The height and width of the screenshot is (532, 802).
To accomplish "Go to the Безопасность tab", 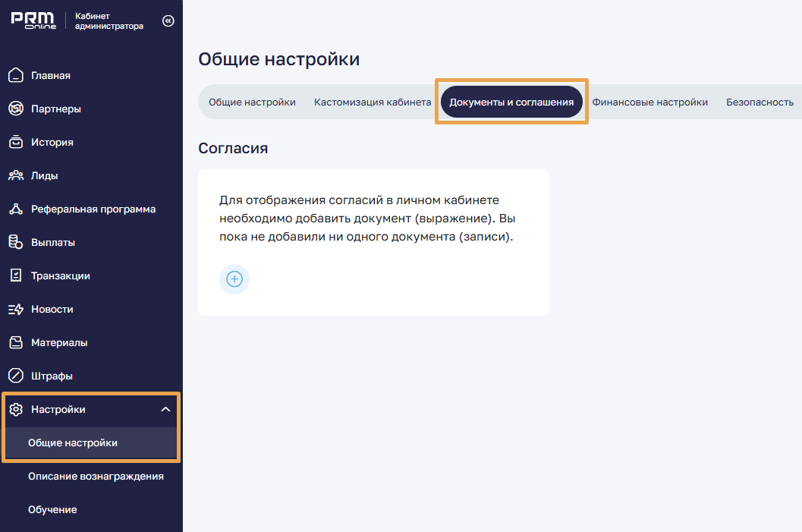I will [x=760, y=102].
